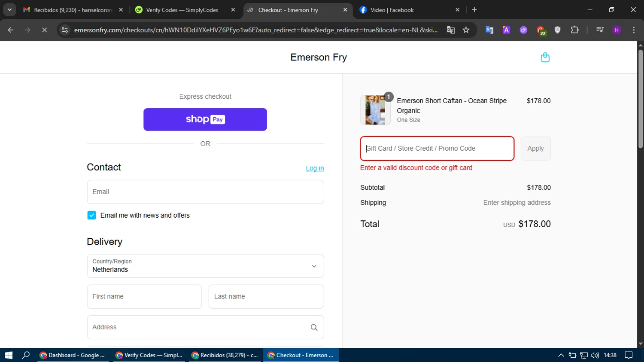Open the shield extension icon
The image size is (644, 362).
click(x=558, y=30)
